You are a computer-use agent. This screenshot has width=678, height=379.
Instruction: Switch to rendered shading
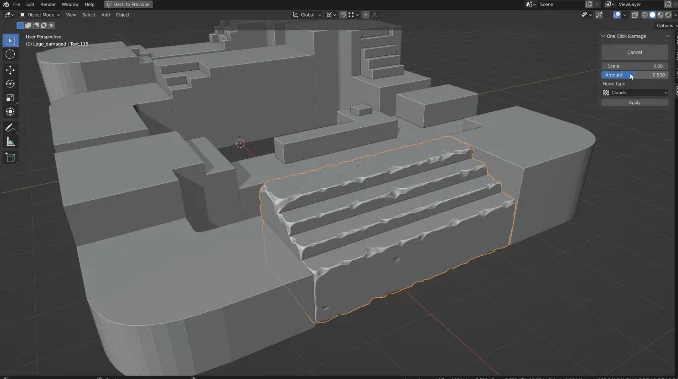pyautogui.click(x=668, y=15)
